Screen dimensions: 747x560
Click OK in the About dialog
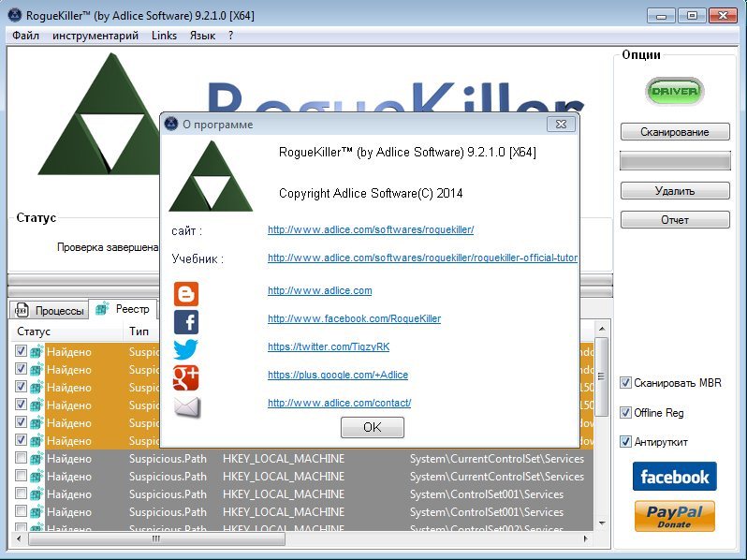(x=372, y=427)
